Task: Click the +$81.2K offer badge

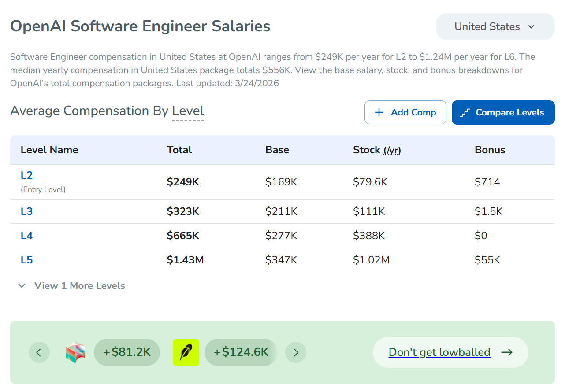Action: (x=126, y=352)
